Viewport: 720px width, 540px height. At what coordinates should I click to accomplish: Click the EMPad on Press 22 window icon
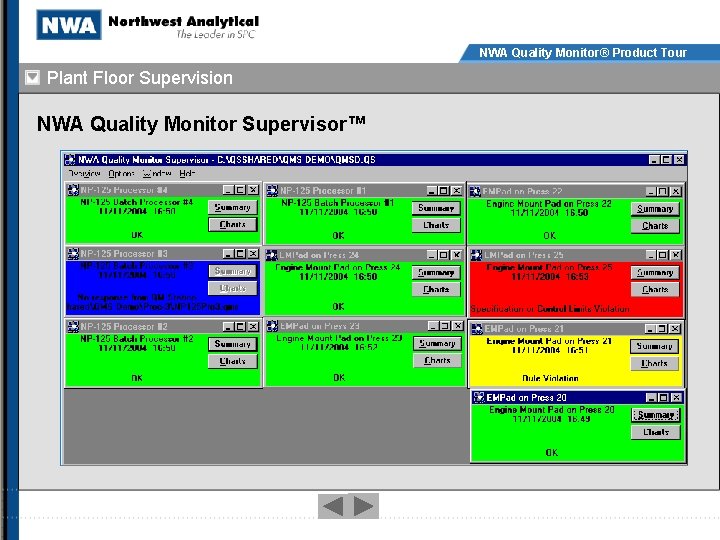point(475,191)
